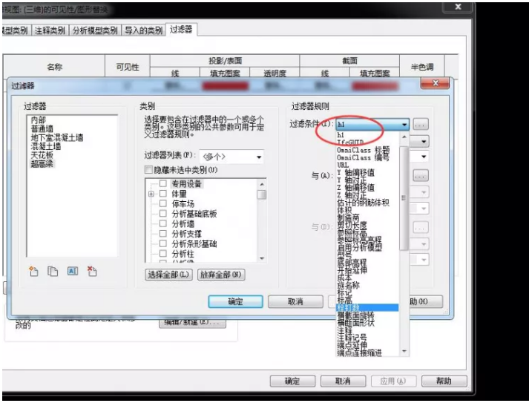Choose OmniClass 编号 from parameter list
The height and width of the screenshot is (403, 532).
pyautogui.click(x=363, y=157)
